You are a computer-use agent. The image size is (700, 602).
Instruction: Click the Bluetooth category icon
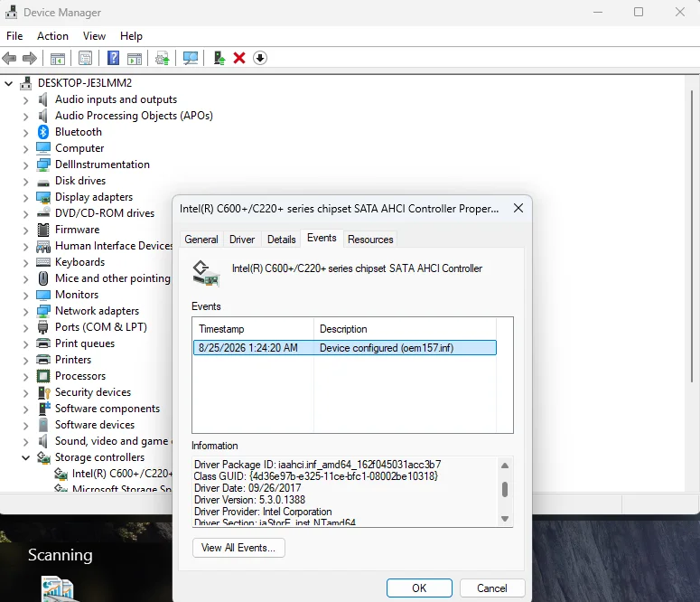(42, 132)
